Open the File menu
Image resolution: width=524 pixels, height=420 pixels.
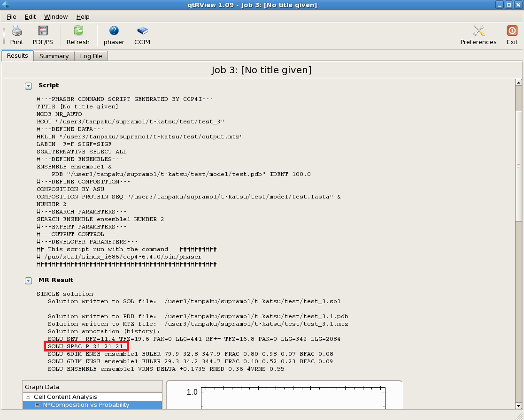tap(12, 16)
